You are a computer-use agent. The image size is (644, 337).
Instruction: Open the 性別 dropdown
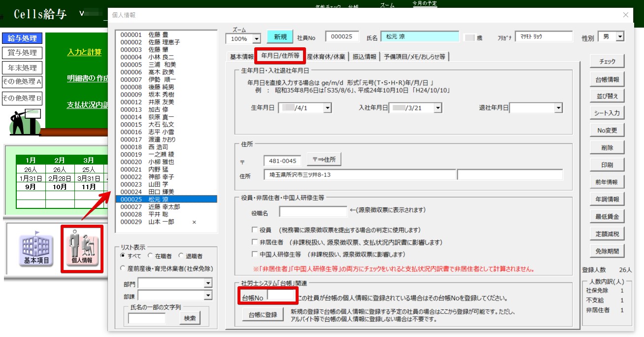point(619,36)
